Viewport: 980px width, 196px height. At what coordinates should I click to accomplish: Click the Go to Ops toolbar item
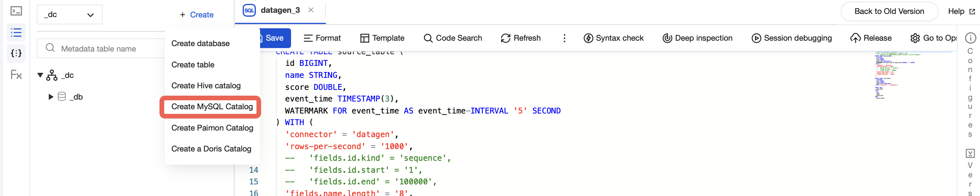[934, 38]
